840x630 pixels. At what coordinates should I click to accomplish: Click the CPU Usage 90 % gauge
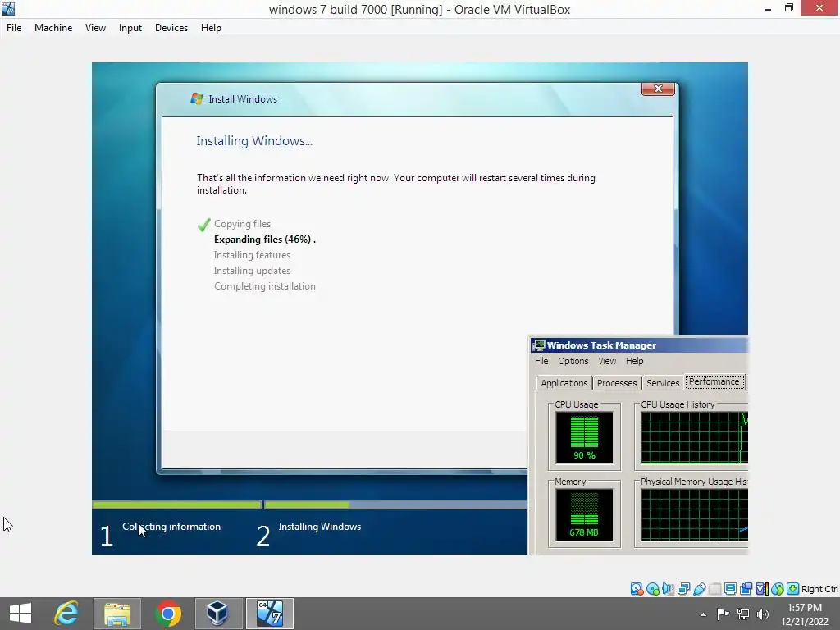pyautogui.click(x=584, y=437)
